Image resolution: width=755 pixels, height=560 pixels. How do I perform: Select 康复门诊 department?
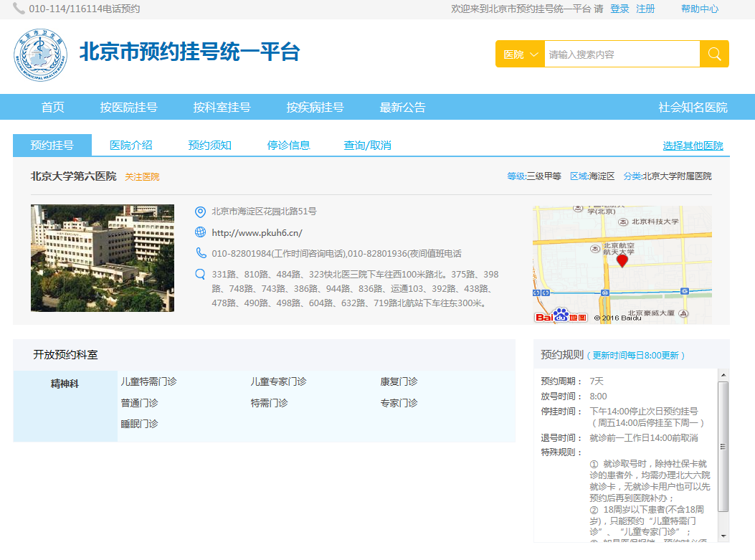[x=399, y=381]
